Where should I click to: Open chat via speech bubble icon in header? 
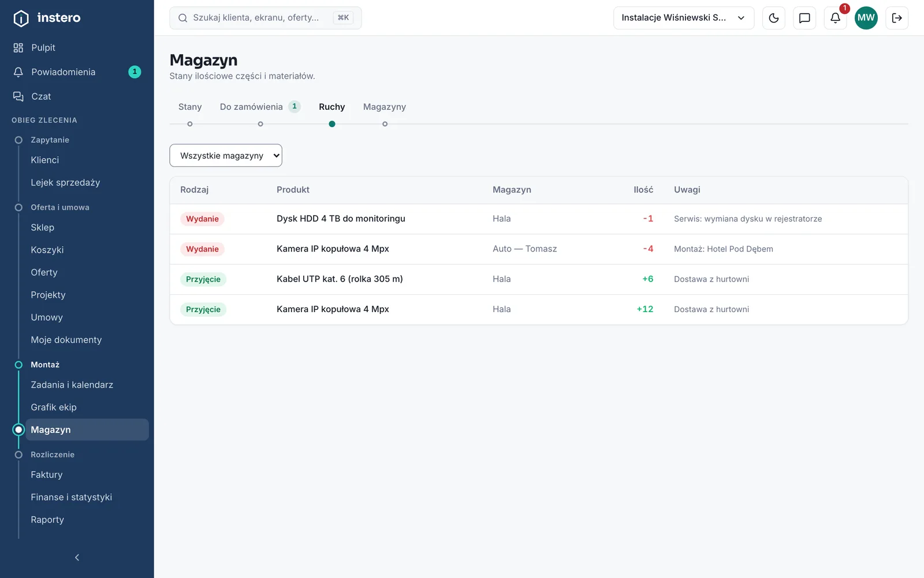[x=804, y=18]
